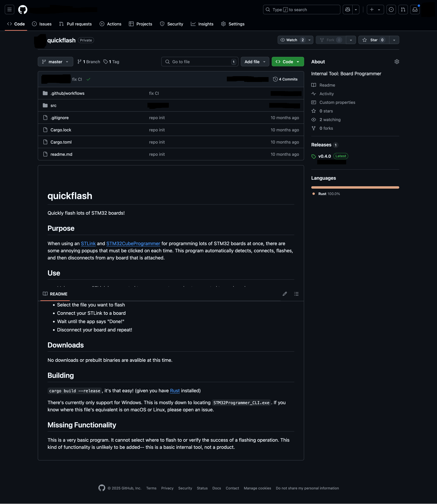The image size is (437, 504).
Task: Click the green CI success checkmark
Action: 89,79
